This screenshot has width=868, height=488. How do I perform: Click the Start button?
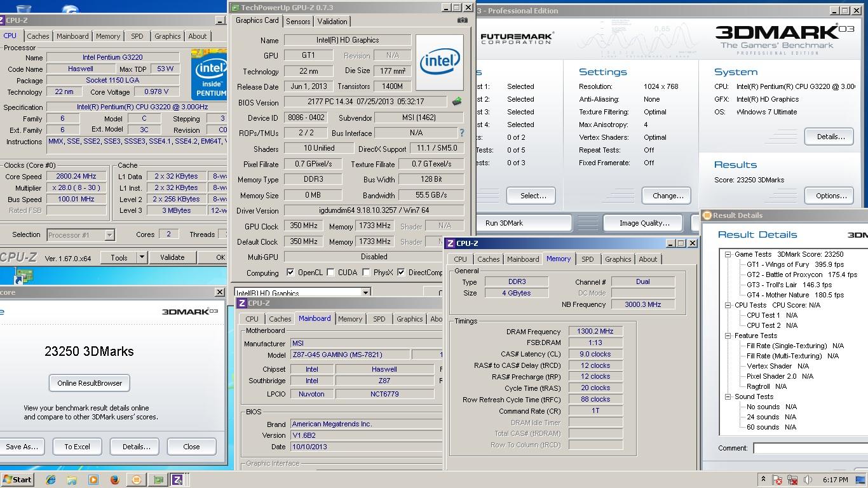coord(17,480)
